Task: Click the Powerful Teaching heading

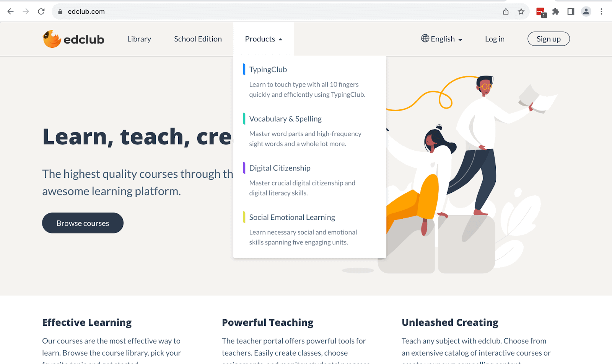Action: coord(267,323)
